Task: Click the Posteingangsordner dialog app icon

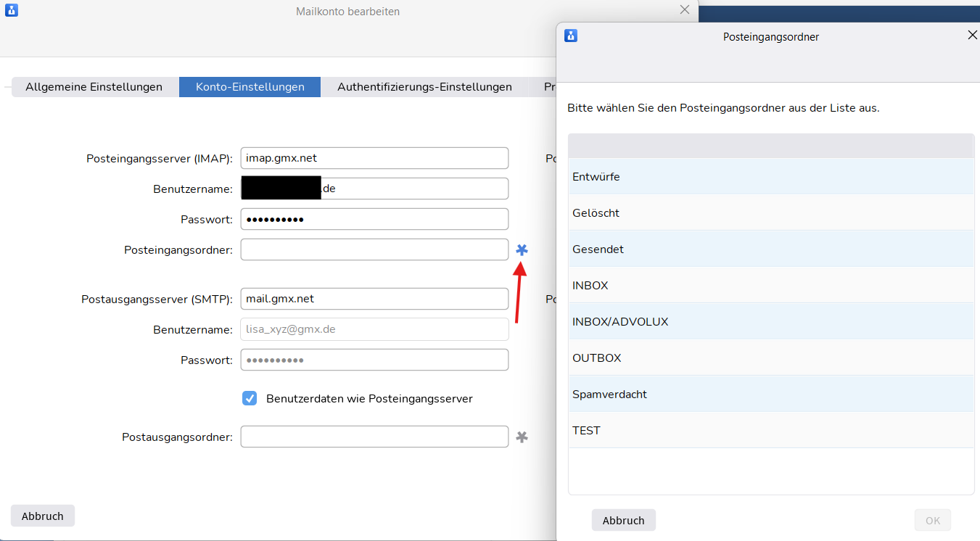Action: click(x=571, y=36)
